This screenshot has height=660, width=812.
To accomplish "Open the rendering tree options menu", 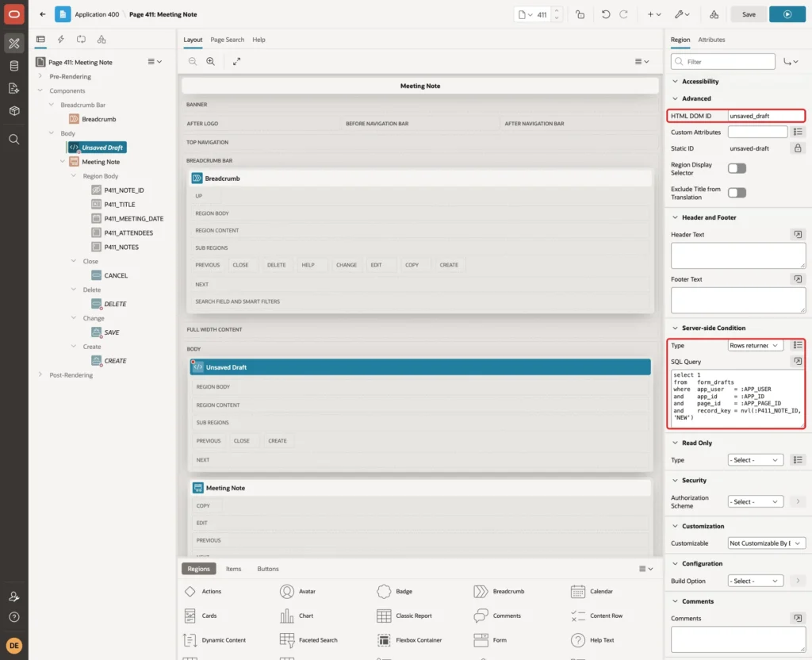I will click(155, 62).
